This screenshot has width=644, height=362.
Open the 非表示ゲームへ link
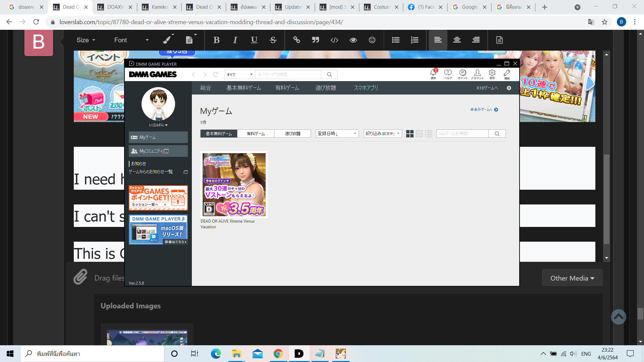(x=484, y=110)
